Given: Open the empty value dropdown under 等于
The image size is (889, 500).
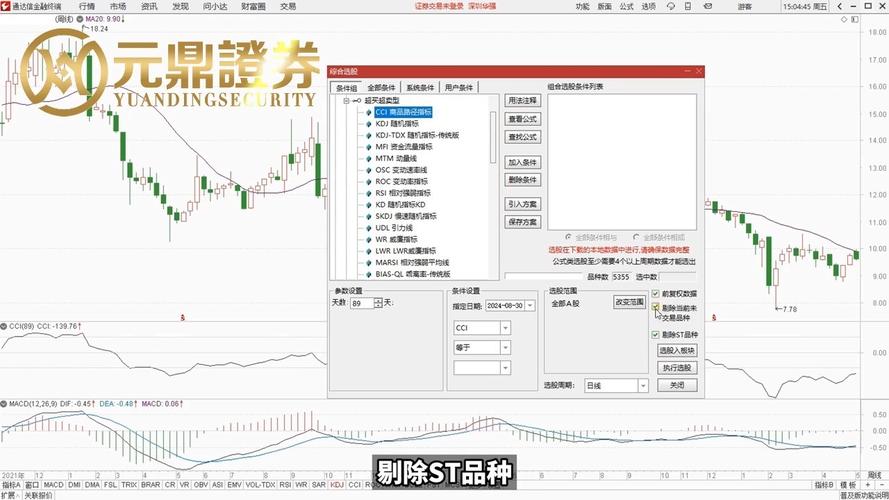Looking at the screenshot, I should pos(505,368).
